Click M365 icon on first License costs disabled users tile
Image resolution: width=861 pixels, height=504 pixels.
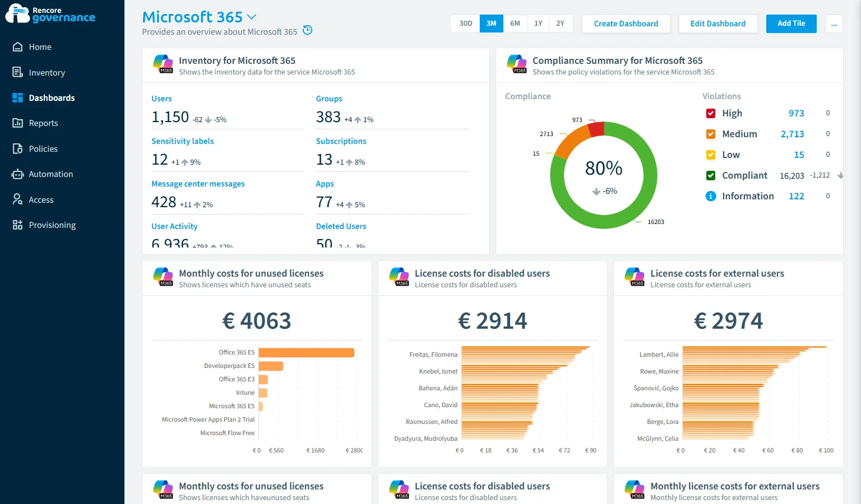[x=399, y=277]
